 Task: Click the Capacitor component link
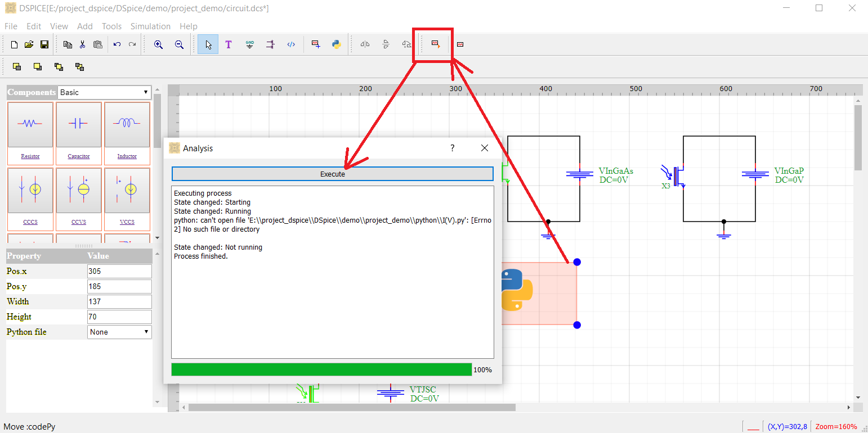click(79, 156)
